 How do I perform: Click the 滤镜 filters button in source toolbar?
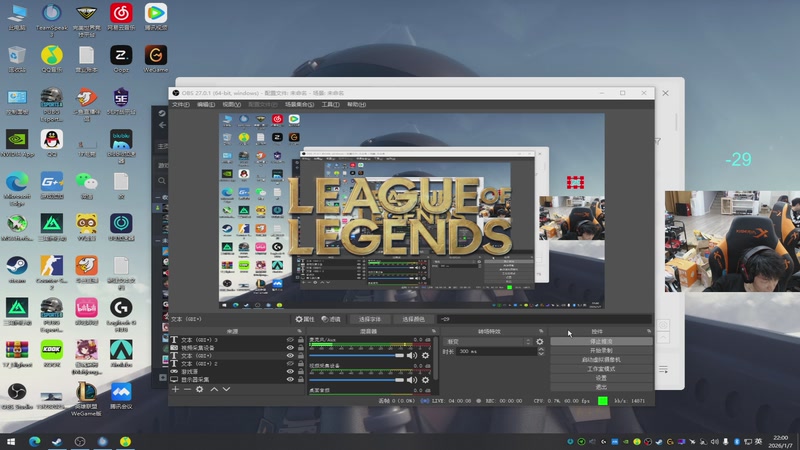pyautogui.click(x=331, y=319)
